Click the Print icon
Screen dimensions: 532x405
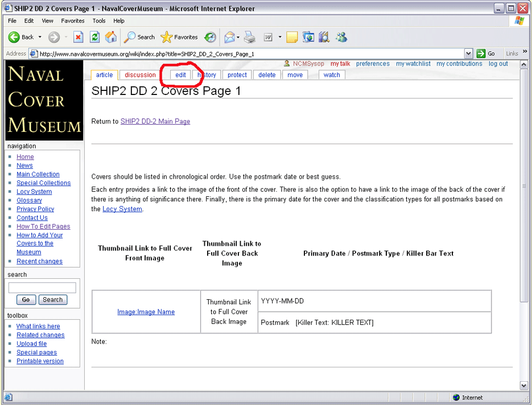[x=249, y=38]
